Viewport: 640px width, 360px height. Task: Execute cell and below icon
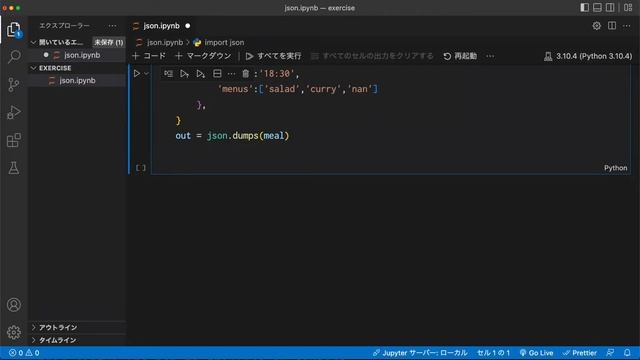(200, 73)
